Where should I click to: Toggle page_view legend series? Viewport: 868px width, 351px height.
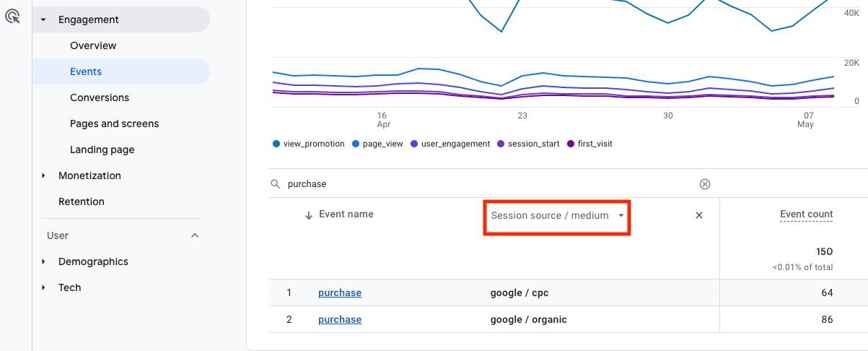click(377, 144)
